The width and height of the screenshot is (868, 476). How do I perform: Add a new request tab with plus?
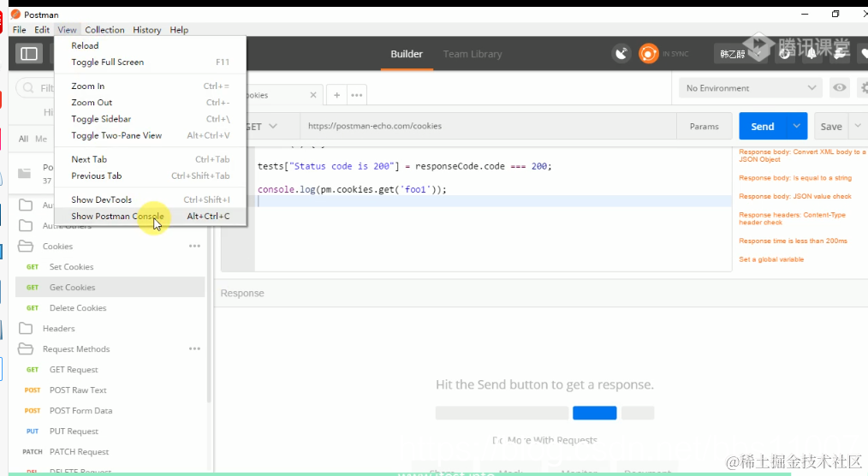[x=336, y=95]
